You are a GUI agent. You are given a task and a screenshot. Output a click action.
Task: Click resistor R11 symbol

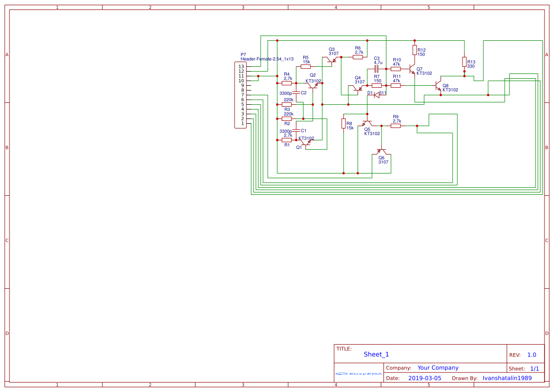pos(395,85)
